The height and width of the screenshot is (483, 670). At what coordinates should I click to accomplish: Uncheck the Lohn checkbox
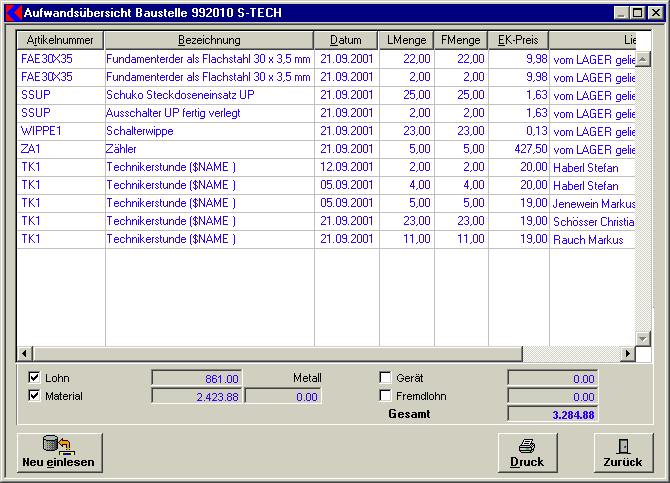[x=35, y=378]
